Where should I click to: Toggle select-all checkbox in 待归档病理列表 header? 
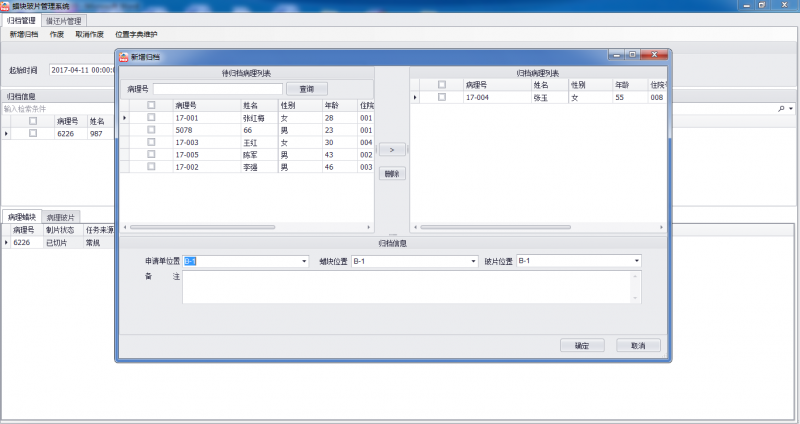click(151, 104)
